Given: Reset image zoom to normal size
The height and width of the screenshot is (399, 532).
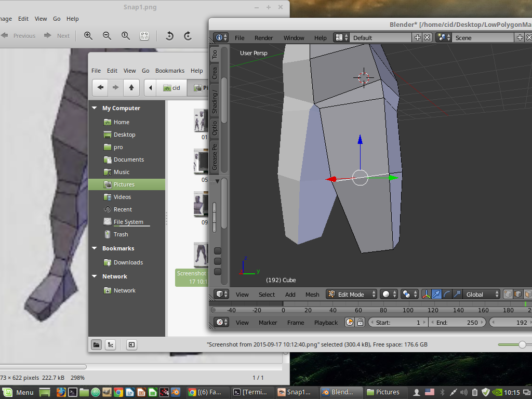Looking at the screenshot, I should [126, 36].
